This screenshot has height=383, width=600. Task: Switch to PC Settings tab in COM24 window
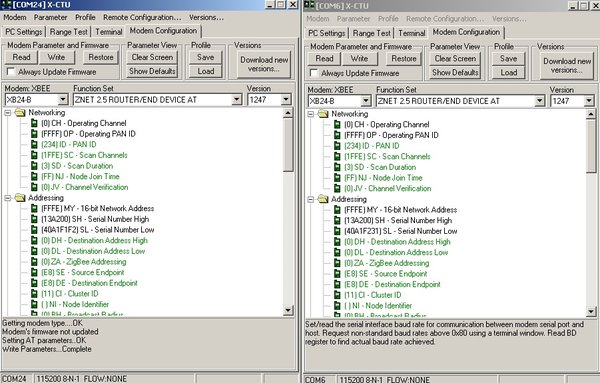pos(24,32)
